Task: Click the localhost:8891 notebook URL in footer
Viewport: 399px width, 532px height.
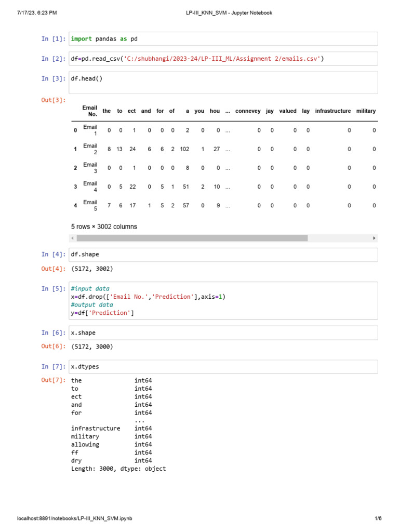Action: 75,518
